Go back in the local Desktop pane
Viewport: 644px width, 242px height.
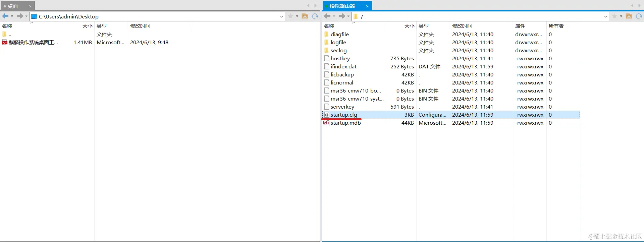tap(5, 16)
